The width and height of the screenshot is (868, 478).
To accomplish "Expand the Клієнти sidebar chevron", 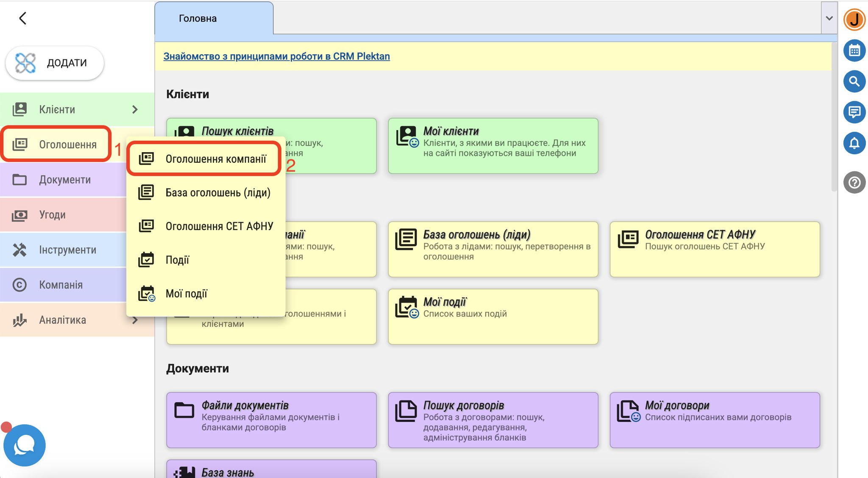I will point(135,109).
